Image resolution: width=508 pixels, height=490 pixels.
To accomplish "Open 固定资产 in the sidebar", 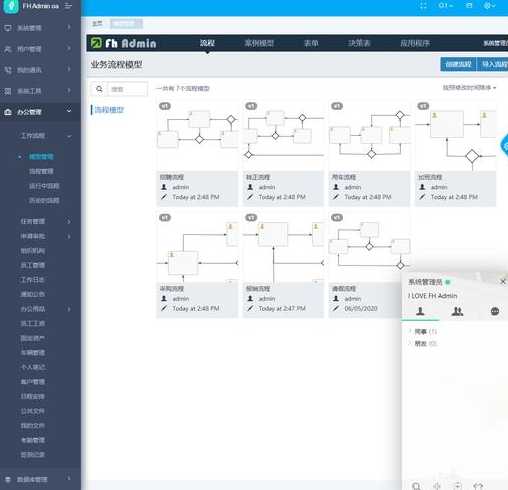I will [33, 338].
